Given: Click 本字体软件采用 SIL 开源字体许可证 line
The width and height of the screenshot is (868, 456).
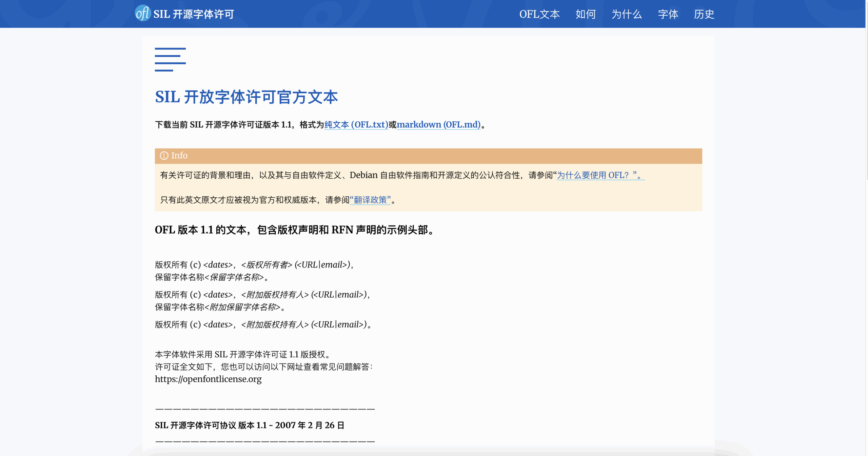Looking at the screenshot, I should (243, 355).
